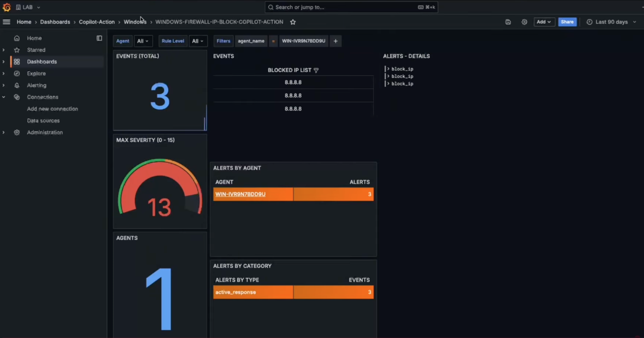
Task: Click Windows in the breadcrumb
Action: coord(135,22)
